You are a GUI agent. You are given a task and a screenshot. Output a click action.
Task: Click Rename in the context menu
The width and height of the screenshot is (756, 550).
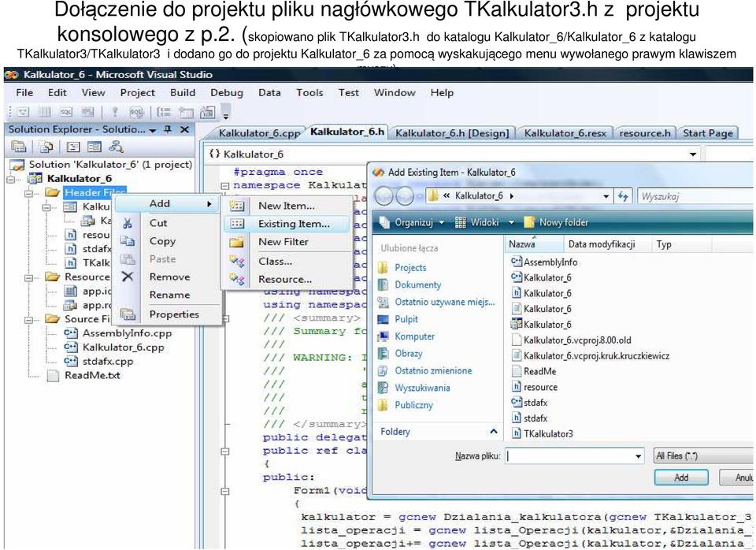pos(170,295)
